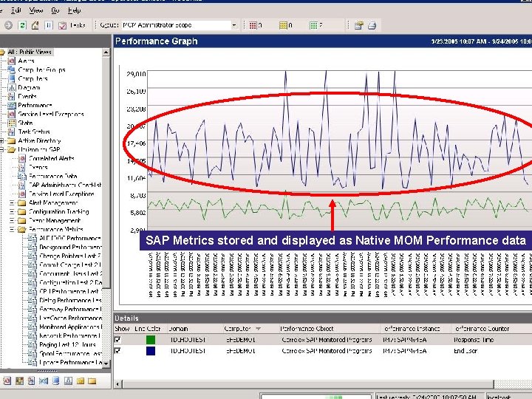The width and height of the screenshot is (532, 399).
Task: Click localhost in the status bar
Action: click(x=499, y=397)
